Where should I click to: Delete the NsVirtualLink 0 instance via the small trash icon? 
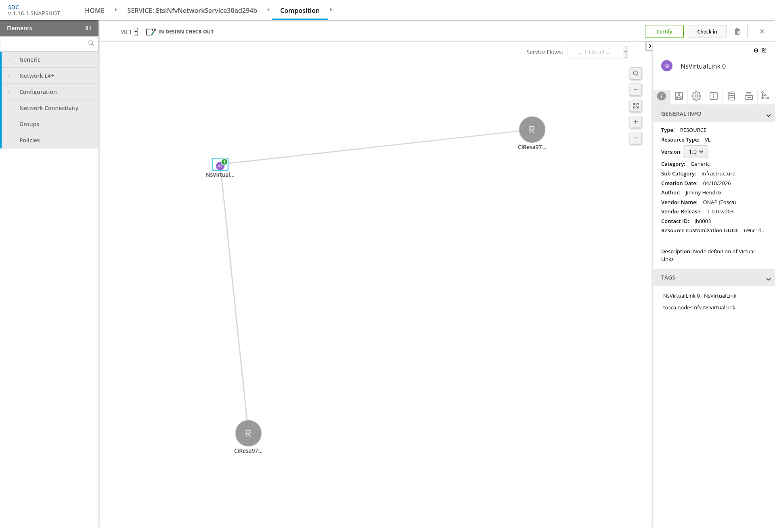(x=756, y=50)
